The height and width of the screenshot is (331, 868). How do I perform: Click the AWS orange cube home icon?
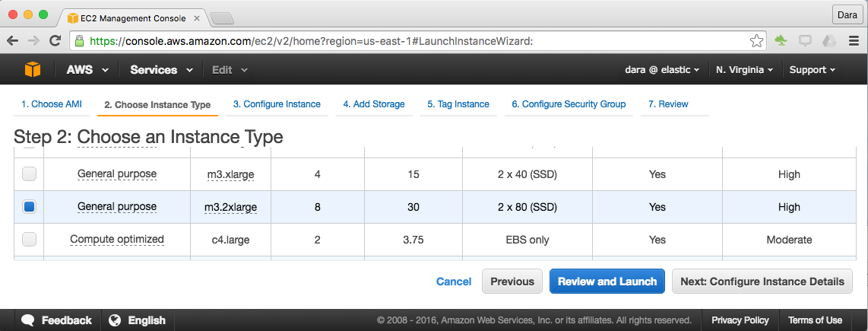point(32,69)
